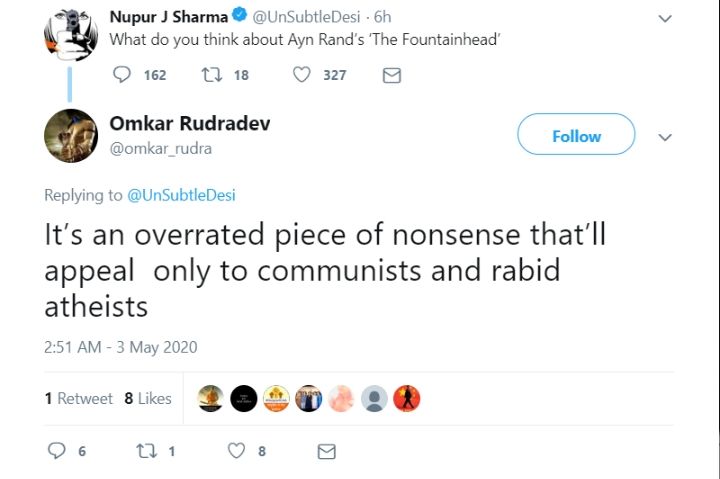Reply to Nupur J Sharma's tweet
The width and height of the screenshot is (720, 479).
tap(123, 75)
